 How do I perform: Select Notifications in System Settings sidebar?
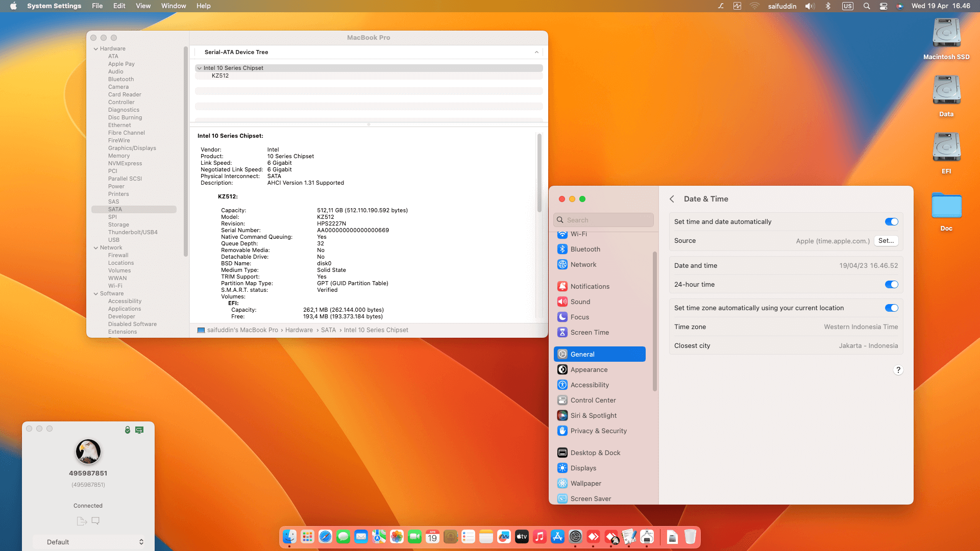(590, 286)
